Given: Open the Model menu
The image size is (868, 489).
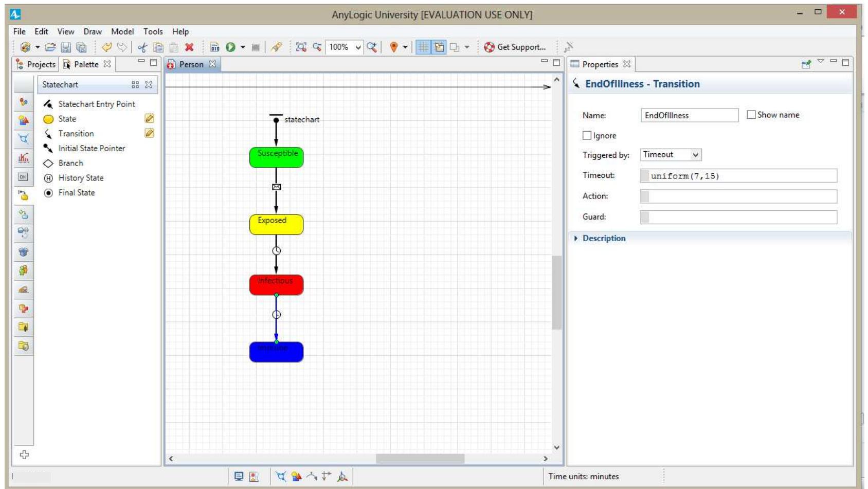Looking at the screenshot, I should [122, 31].
